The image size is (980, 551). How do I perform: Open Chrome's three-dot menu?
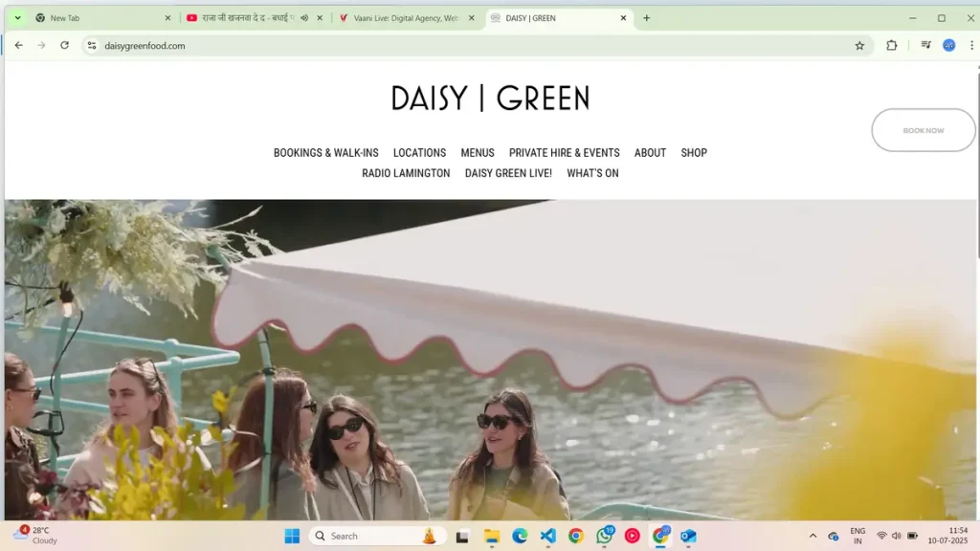[x=971, y=45]
